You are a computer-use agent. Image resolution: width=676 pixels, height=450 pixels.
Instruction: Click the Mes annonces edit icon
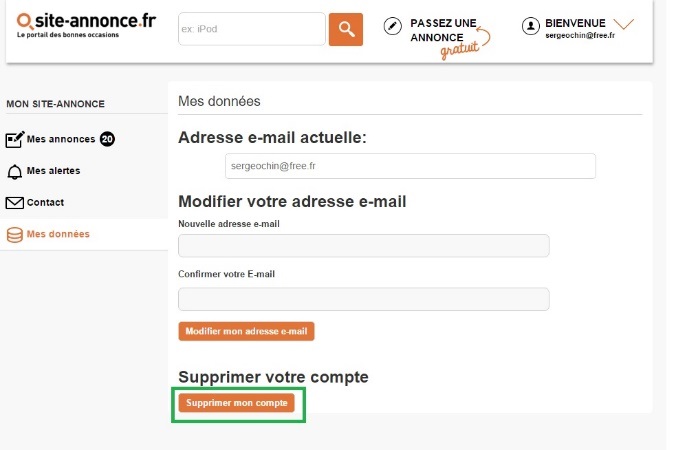click(15, 139)
